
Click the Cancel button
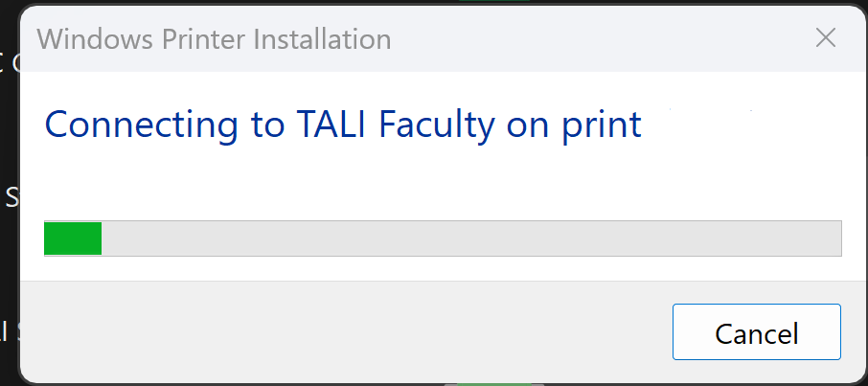click(756, 332)
